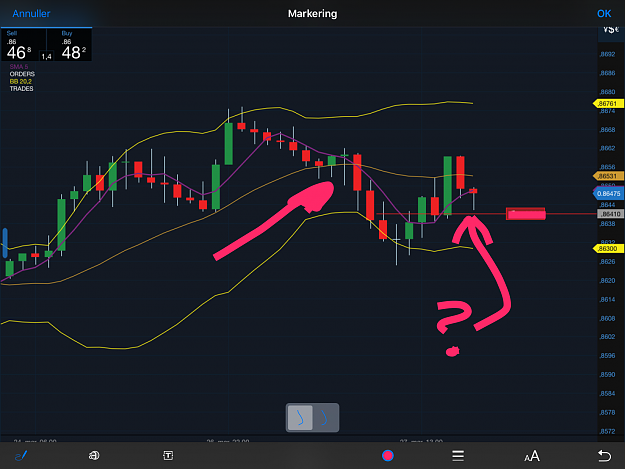
Task: Tap the currency symbols icon at top right
Action: coord(611,29)
